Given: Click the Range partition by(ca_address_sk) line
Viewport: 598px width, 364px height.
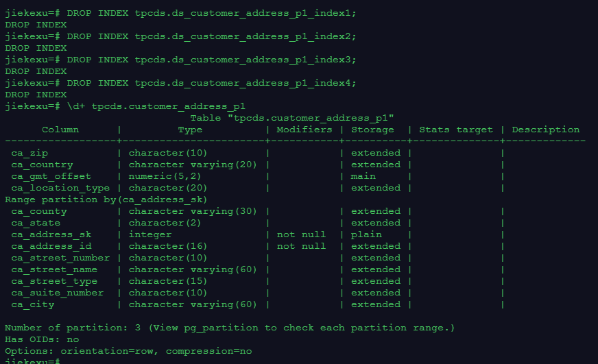Looking at the screenshot, I should click(106, 199).
